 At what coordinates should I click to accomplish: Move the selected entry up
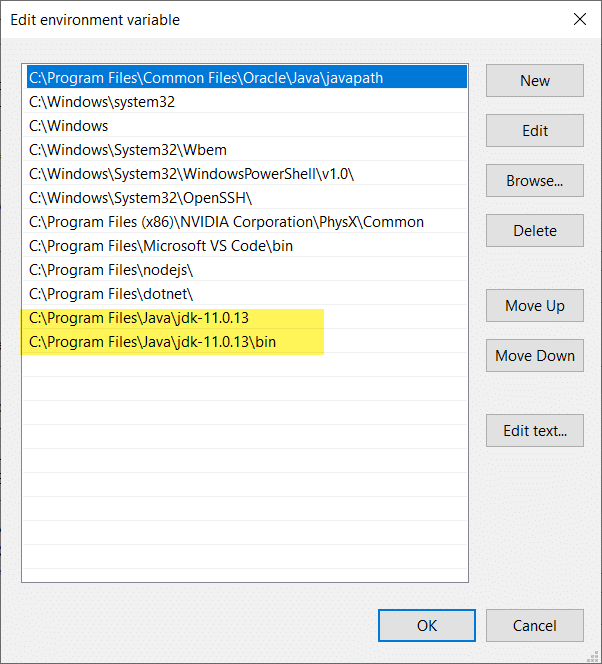535,306
